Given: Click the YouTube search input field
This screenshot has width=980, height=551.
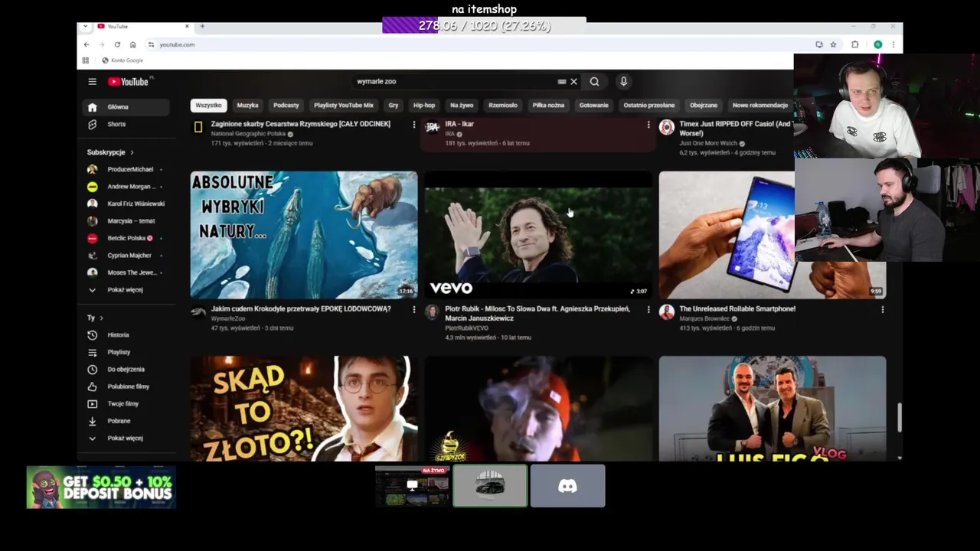Looking at the screenshot, I should [x=456, y=81].
